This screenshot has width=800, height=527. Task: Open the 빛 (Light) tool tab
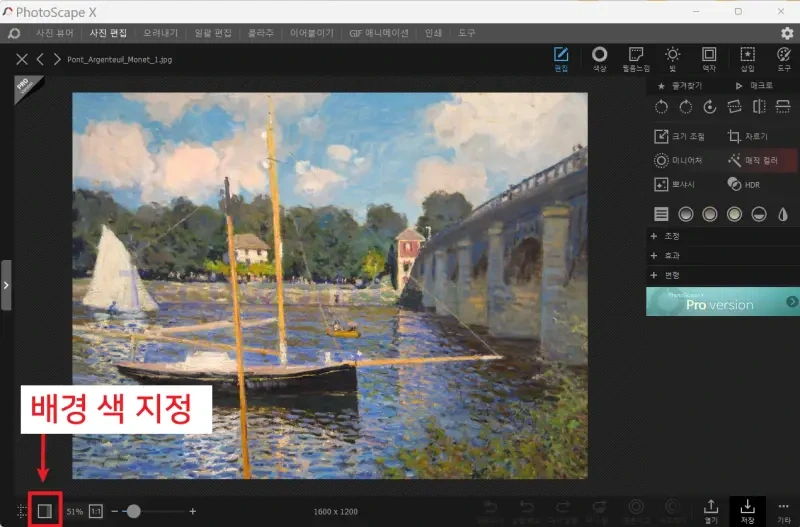pyautogui.click(x=672, y=59)
